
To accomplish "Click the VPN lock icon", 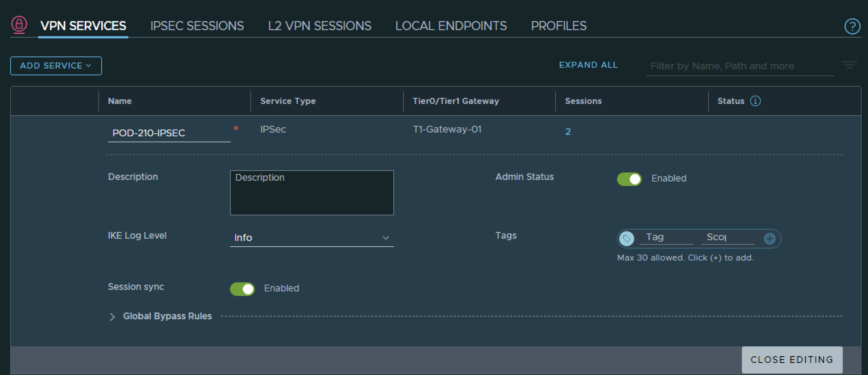I will [19, 25].
